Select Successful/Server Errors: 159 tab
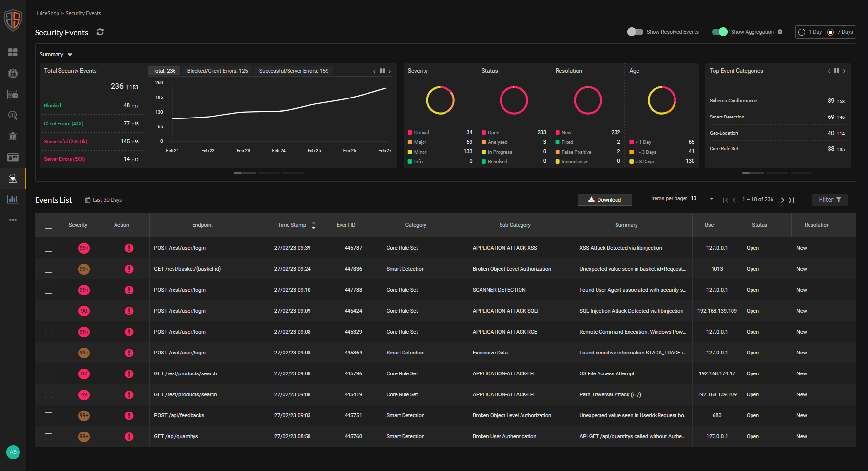 [294, 71]
